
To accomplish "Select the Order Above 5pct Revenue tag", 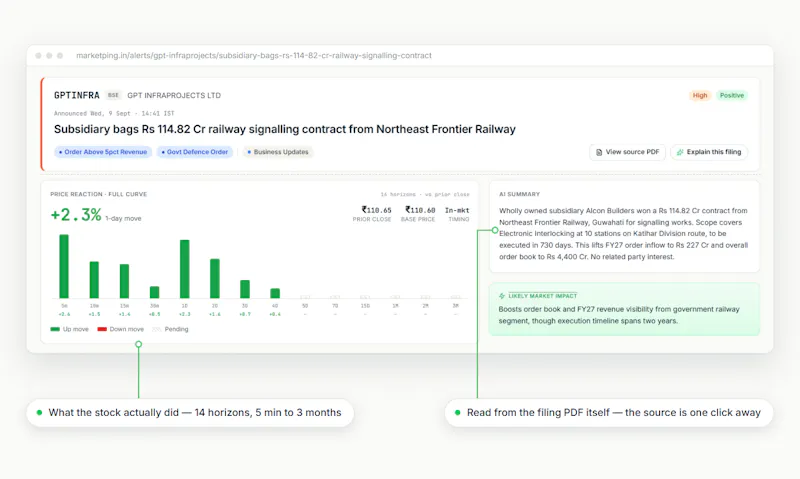I will 103,152.
